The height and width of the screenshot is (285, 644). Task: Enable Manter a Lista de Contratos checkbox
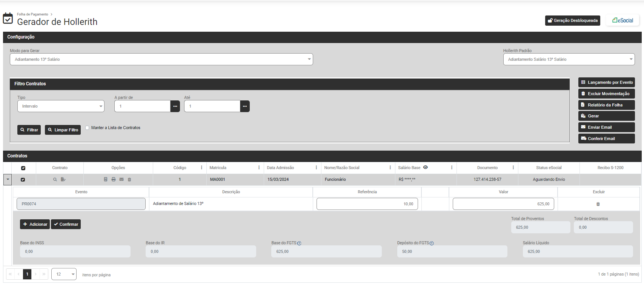(87, 128)
